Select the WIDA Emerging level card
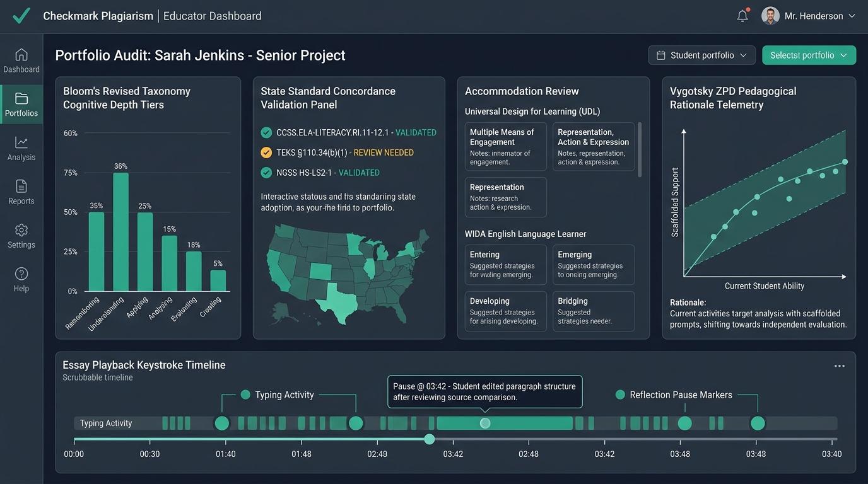868x484 pixels. pos(594,265)
